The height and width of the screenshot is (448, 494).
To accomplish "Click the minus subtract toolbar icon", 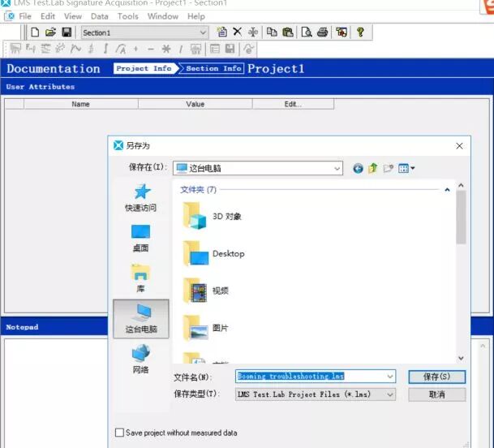I will 151,50.
